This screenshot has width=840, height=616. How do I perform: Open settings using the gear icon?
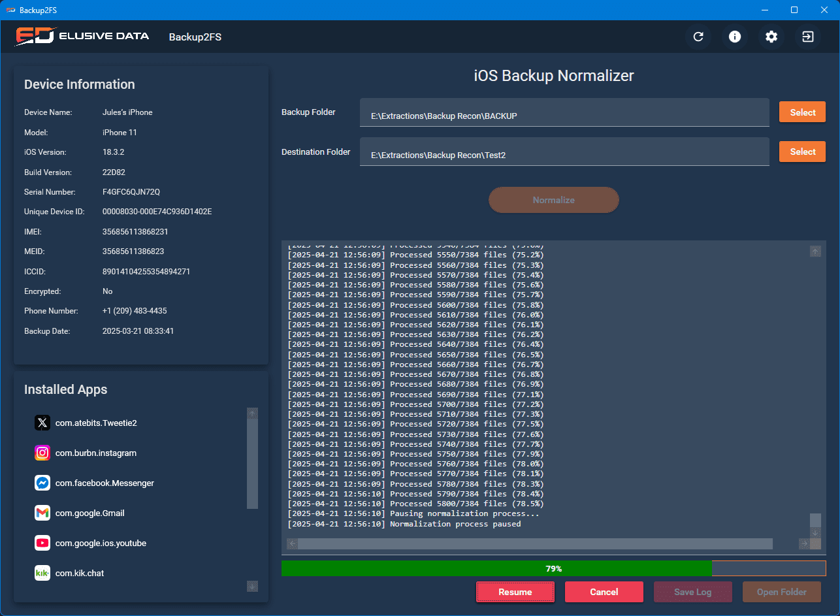[x=771, y=37]
